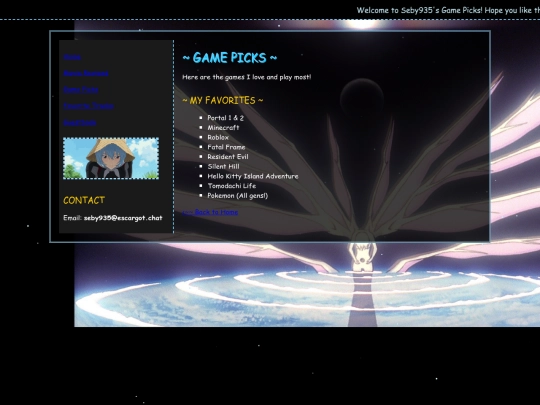
Task: Click the email address seby935@escargot.chat
Action: click(123, 218)
